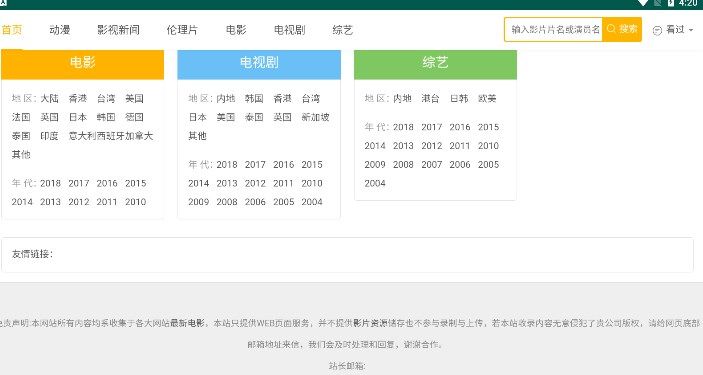Image resolution: width=703 pixels, height=375 pixels.
Task: Filter 电影 by year 2015
Action: 135,183
